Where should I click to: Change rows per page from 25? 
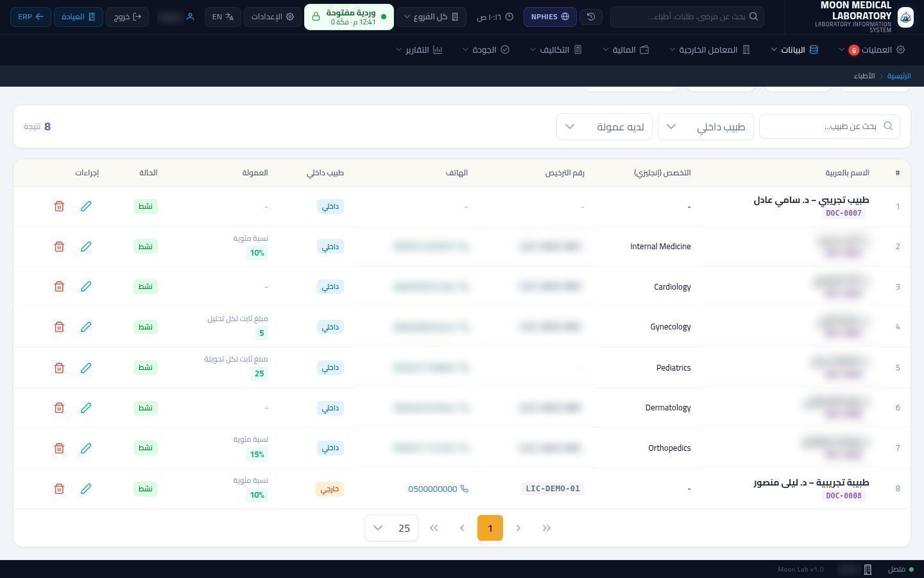391,528
